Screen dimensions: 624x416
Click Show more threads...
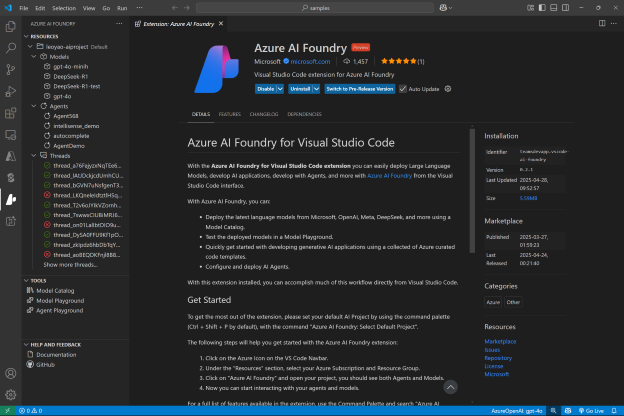(x=70, y=265)
